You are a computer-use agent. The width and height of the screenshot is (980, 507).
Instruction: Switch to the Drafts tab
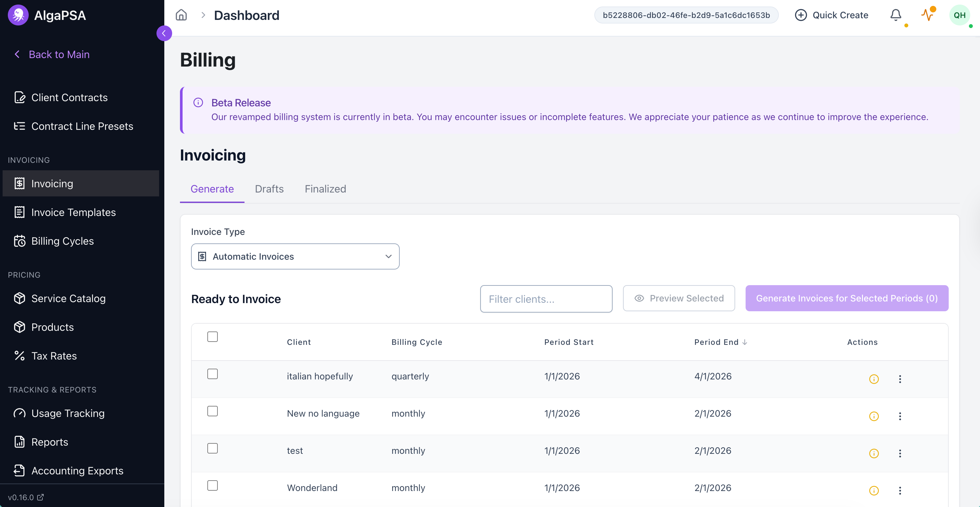[x=269, y=189]
